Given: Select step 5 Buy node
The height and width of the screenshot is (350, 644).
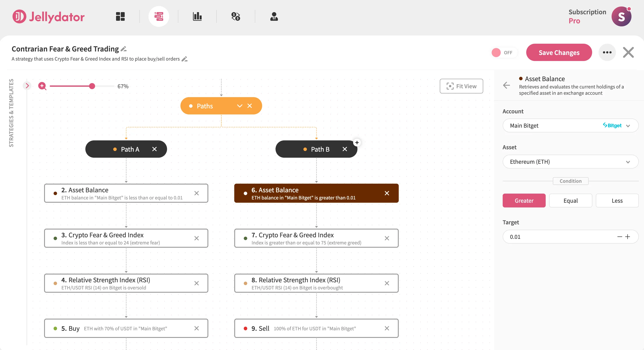Looking at the screenshot, I should 126,328.
